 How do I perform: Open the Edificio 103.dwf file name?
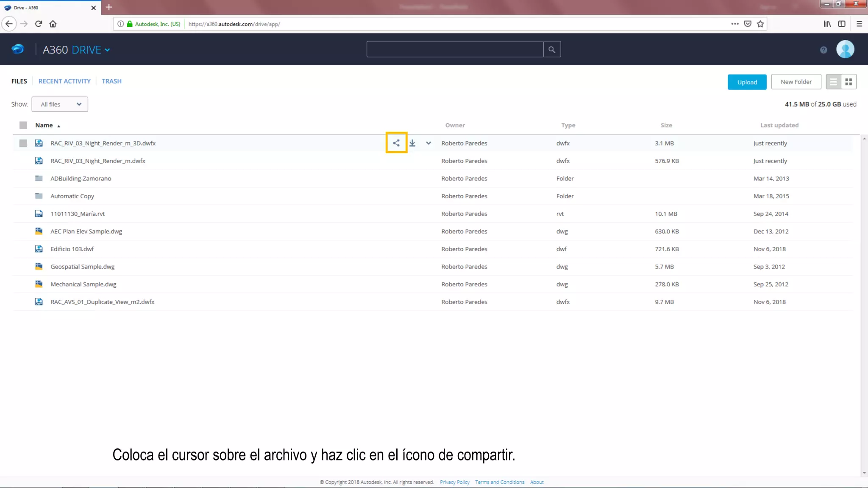tap(72, 249)
